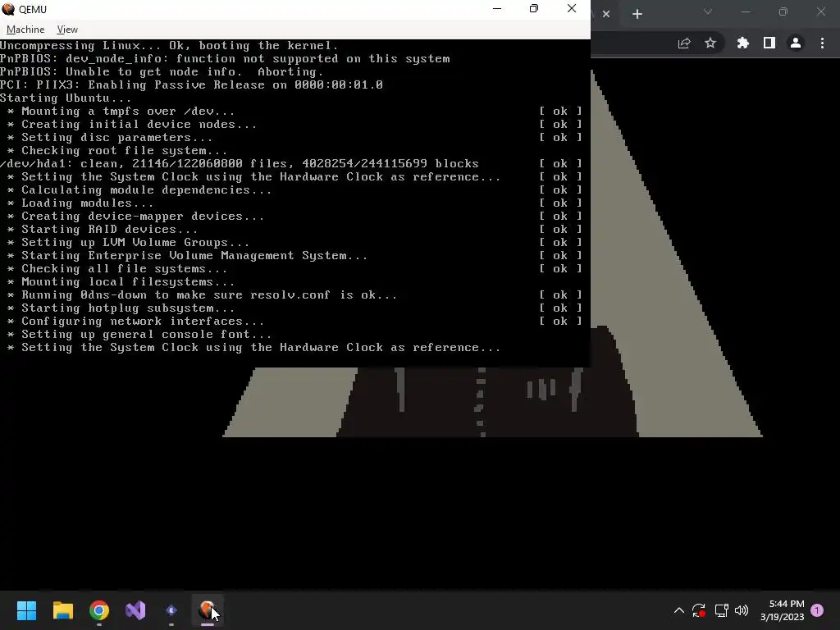Screen dimensions: 840x630
Task: Open Chrome profile avatar
Action: pyautogui.click(x=796, y=43)
